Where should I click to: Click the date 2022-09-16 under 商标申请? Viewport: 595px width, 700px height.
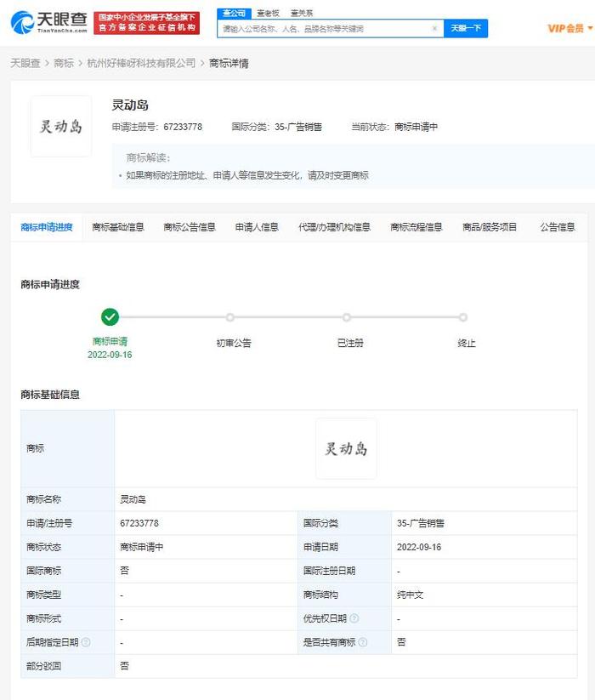click(110, 355)
